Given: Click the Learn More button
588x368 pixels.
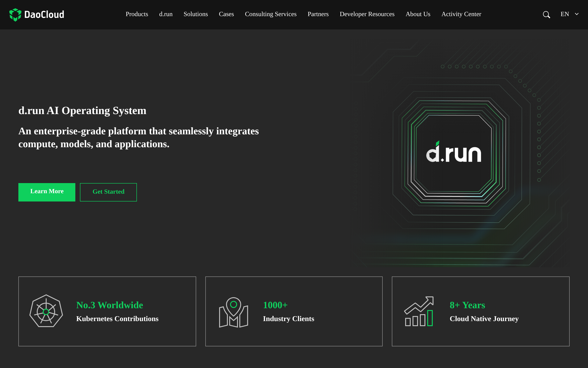Looking at the screenshot, I should (x=47, y=192).
